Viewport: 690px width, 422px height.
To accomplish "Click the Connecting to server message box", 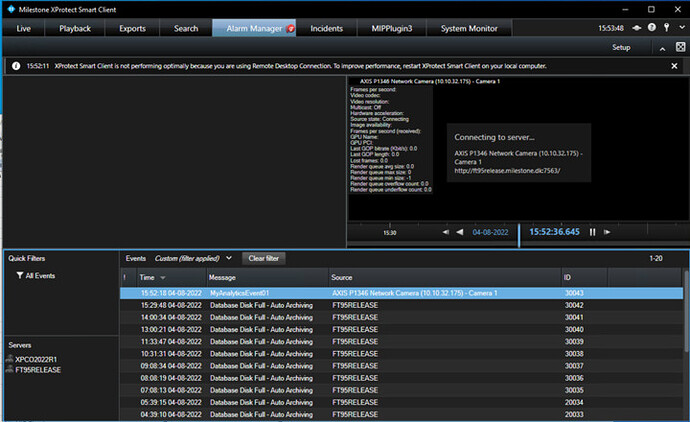I will click(x=519, y=153).
